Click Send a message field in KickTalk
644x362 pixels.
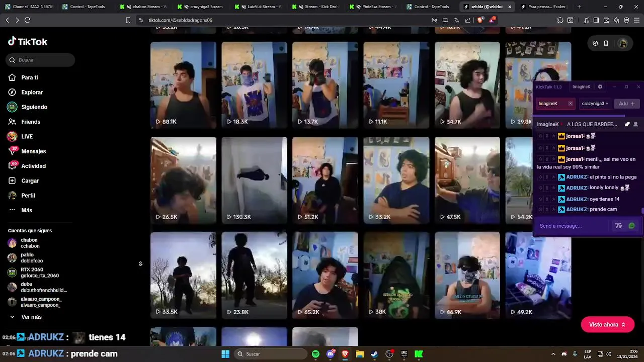point(573,226)
